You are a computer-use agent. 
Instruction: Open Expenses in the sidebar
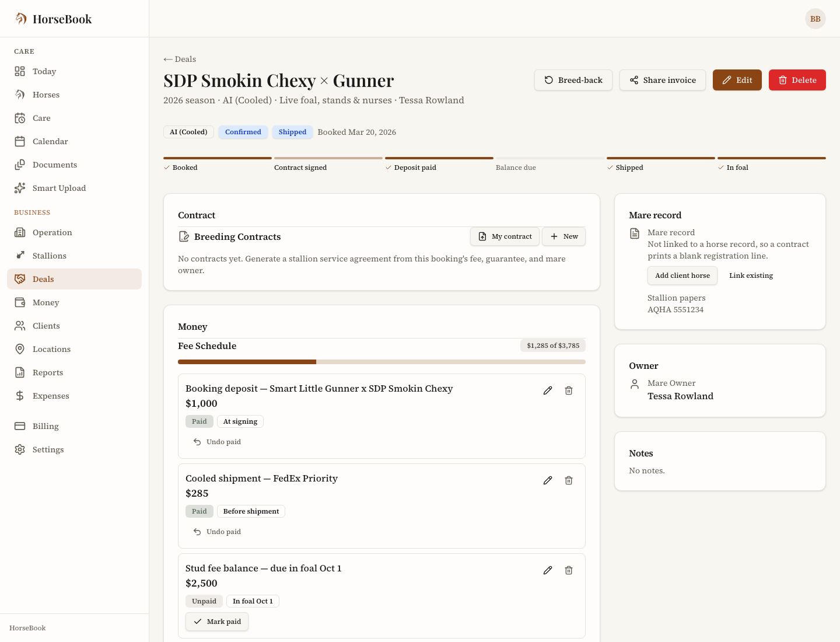pyautogui.click(x=74, y=396)
